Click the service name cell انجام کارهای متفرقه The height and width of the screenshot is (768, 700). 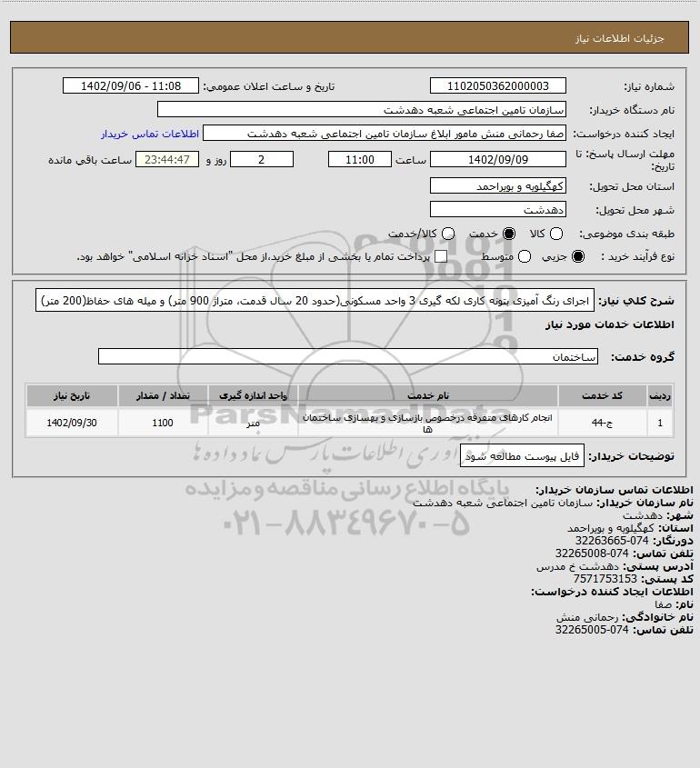pyautogui.click(x=427, y=423)
